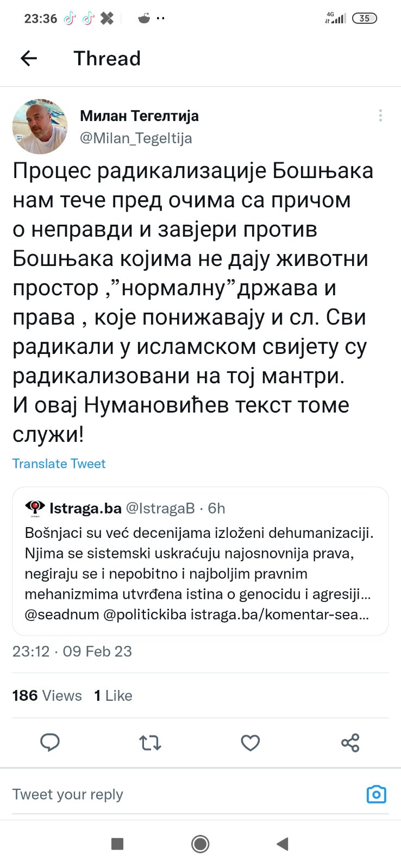Go back using the arrow icon

coord(28,58)
